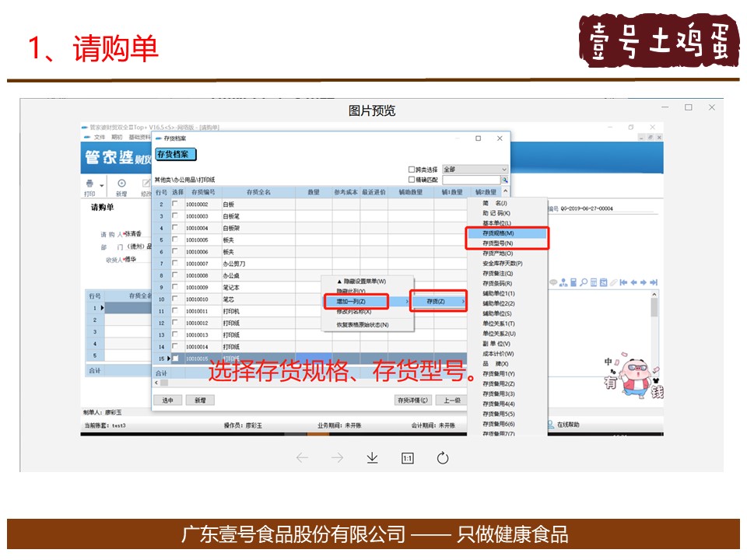Screen dimensions: 747x560
Task: Open the 全部 category dropdown
Action: [x=475, y=169]
